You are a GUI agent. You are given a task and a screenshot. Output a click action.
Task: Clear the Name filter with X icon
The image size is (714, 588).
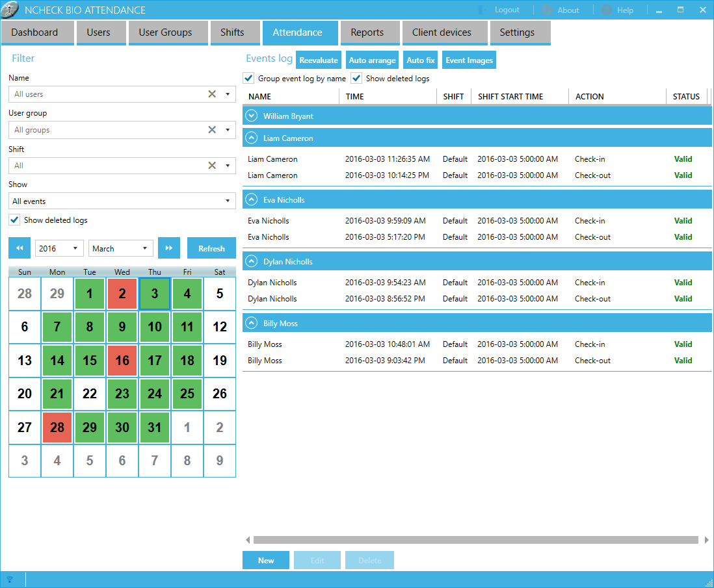pyautogui.click(x=212, y=94)
